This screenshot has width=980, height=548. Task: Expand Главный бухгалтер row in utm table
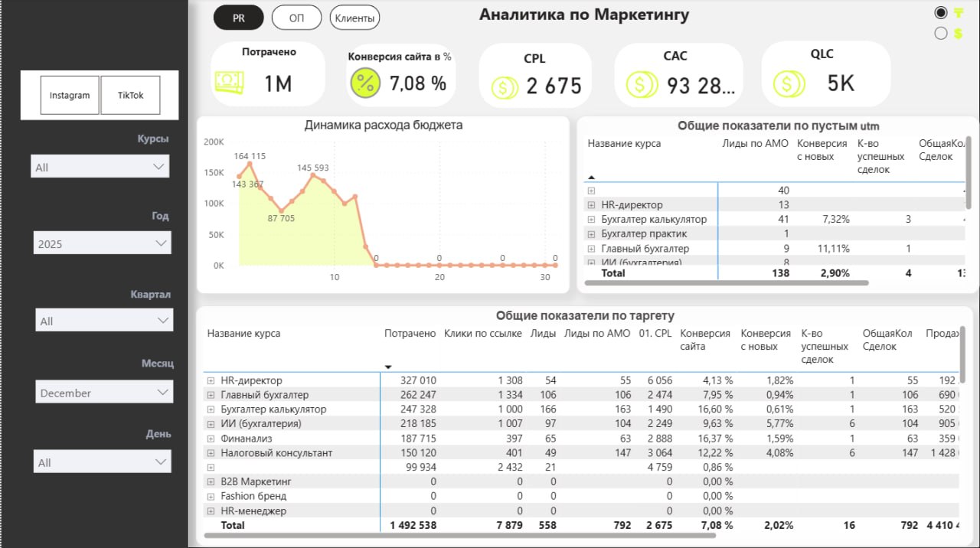591,249
